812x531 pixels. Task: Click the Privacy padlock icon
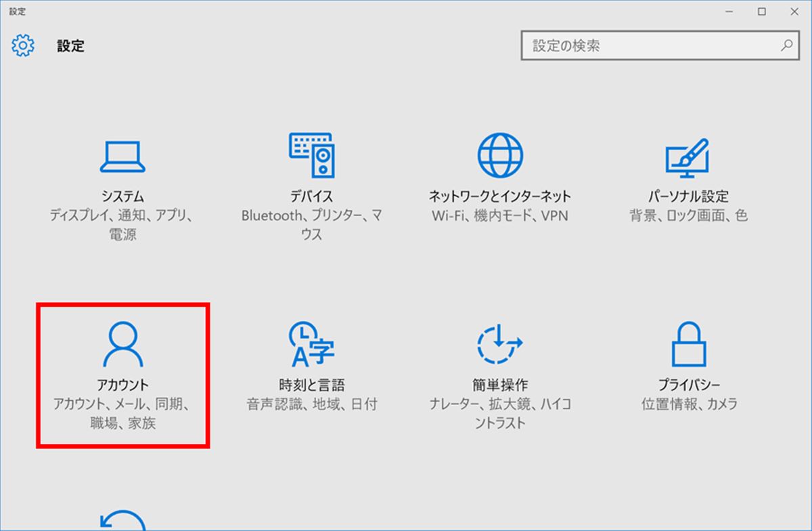(x=688, y=344)
